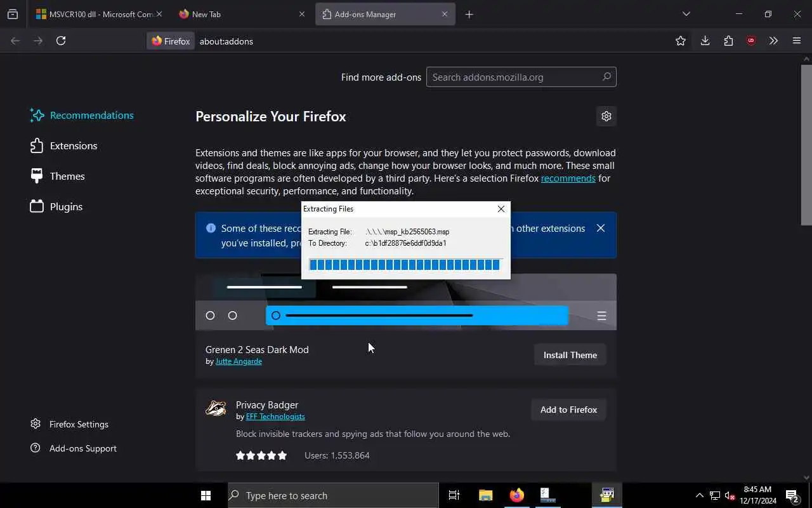This screenshot has height=508, width=812.
Task: Click the active extractor app in taskbar
Action: point(607,495)
